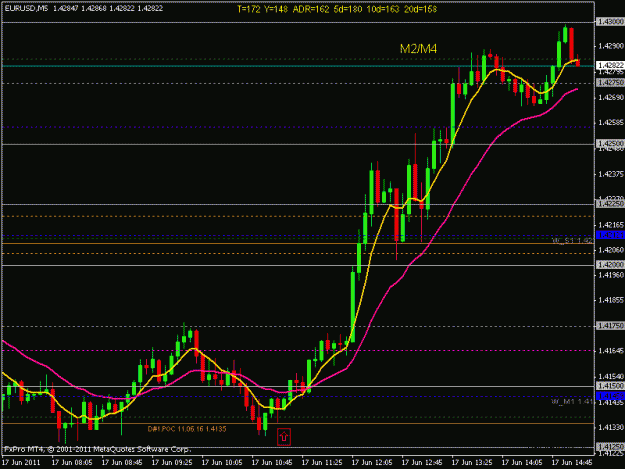Screen dimensions: 625x469
Task: Click the 1.41330 price scale value
Action: point(610,427)
